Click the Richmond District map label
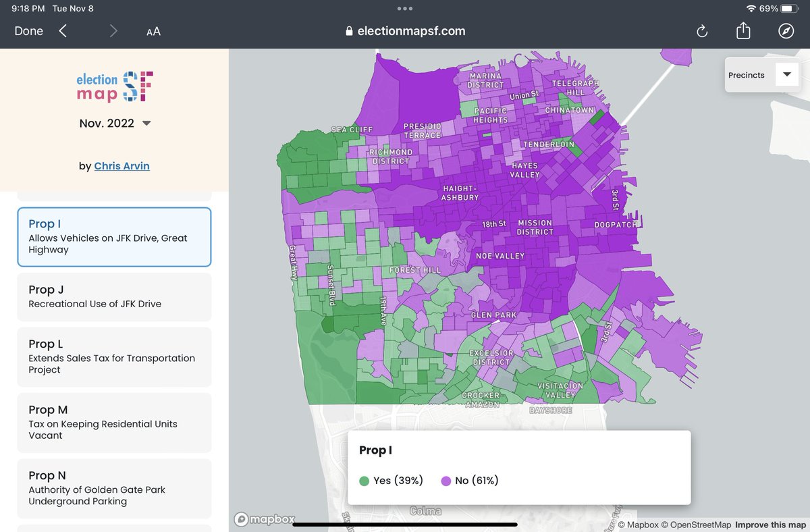 point(390,157)
